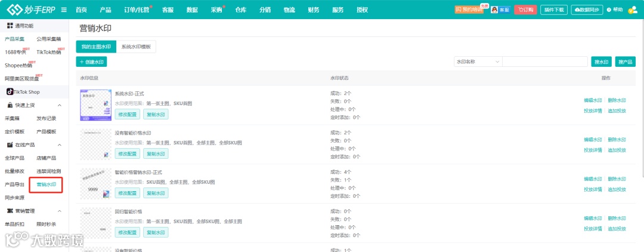This screenshot has width=644, height=252.
Task: Click the 创建水印 button
Action: point(91,62)
